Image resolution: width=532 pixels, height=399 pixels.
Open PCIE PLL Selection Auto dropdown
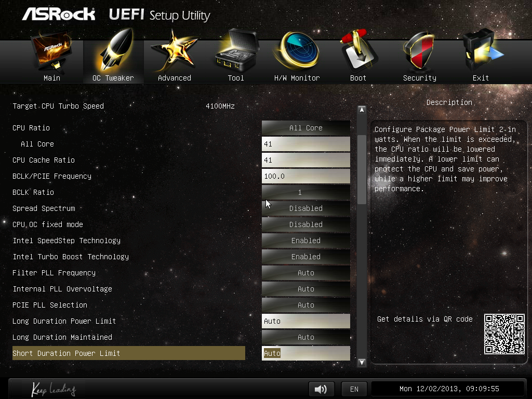click(x=305, y=305)
